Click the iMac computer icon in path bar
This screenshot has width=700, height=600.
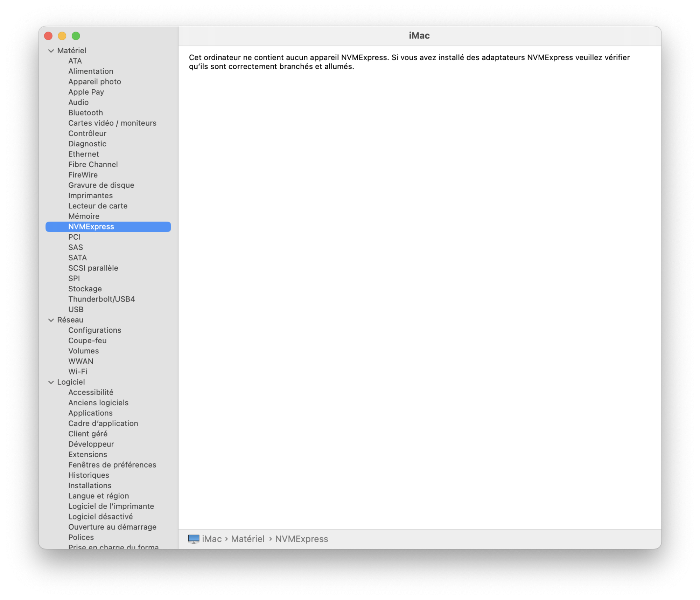[x=194, y=539]
